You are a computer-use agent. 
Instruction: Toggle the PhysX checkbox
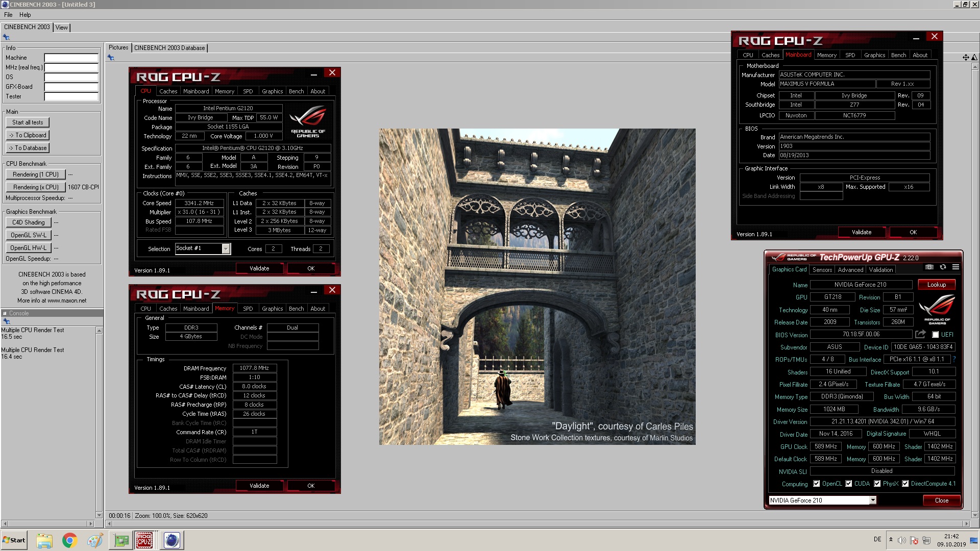click(877, 484)
